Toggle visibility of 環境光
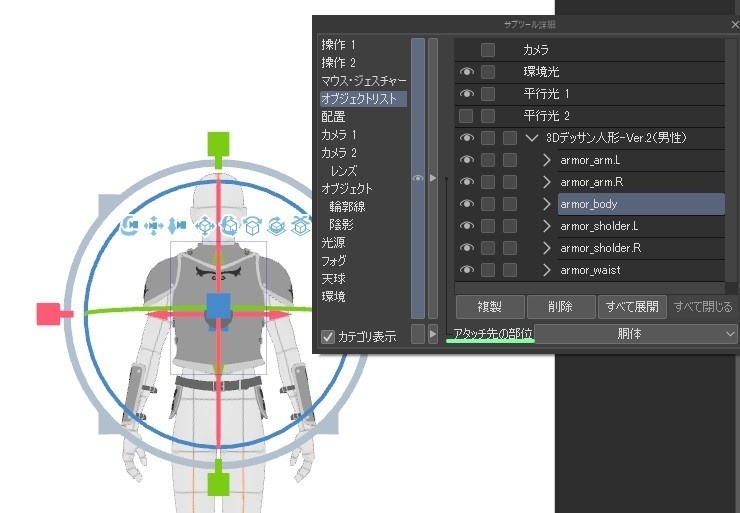 [466, 71]
